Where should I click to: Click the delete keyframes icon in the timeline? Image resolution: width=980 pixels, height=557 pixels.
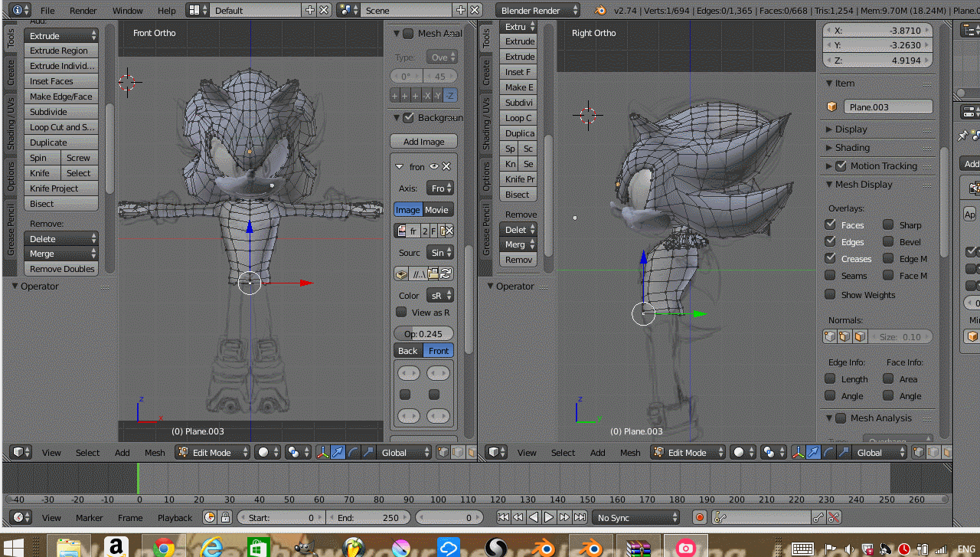(835, 517)
